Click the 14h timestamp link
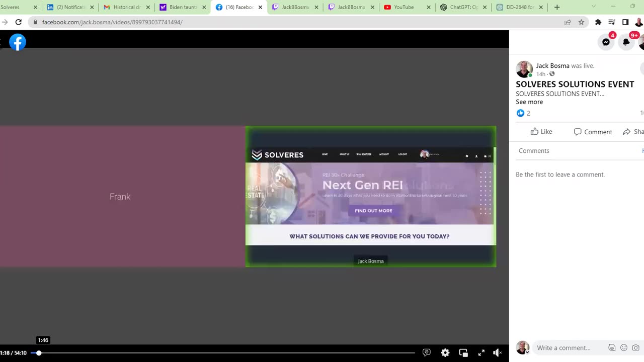The width and height of the screenshot is (644, 362). (540, 74)
